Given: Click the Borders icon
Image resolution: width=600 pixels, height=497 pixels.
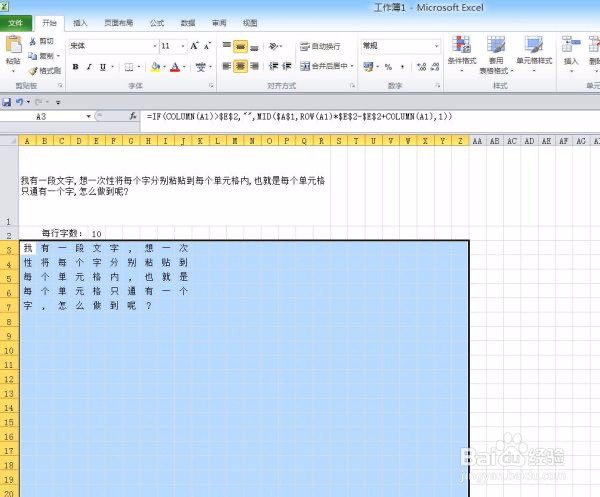Looking at the screenshot, I should (129, 67).
